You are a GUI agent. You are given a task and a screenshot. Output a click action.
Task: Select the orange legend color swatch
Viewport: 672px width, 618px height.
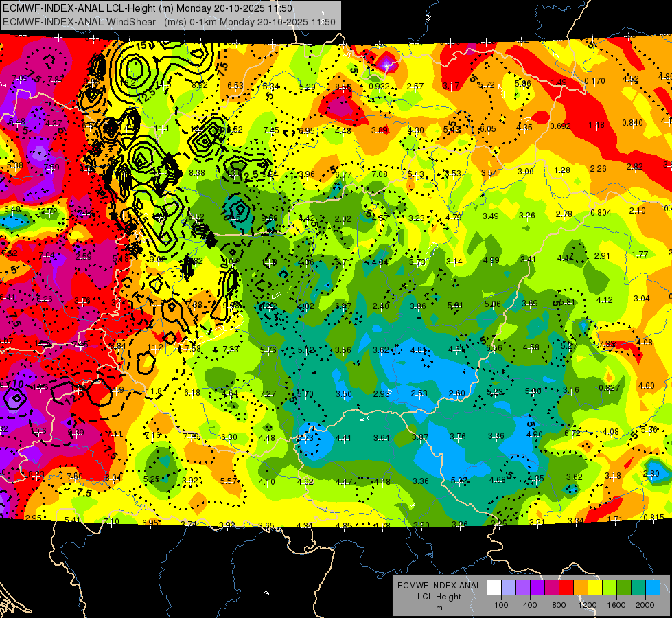click(580, 588)
